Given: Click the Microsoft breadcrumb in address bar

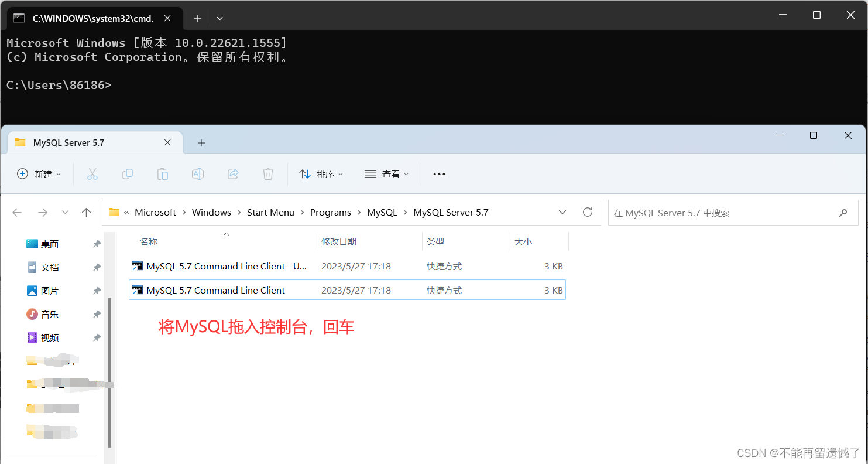Looking at the screenshot, I should click(x=155, y=213).
